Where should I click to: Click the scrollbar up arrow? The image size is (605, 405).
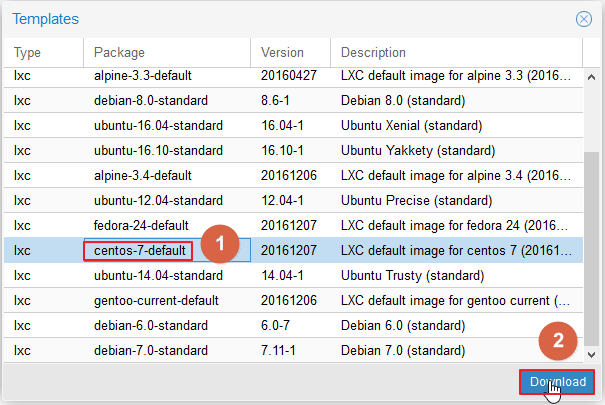coord(591,77)
